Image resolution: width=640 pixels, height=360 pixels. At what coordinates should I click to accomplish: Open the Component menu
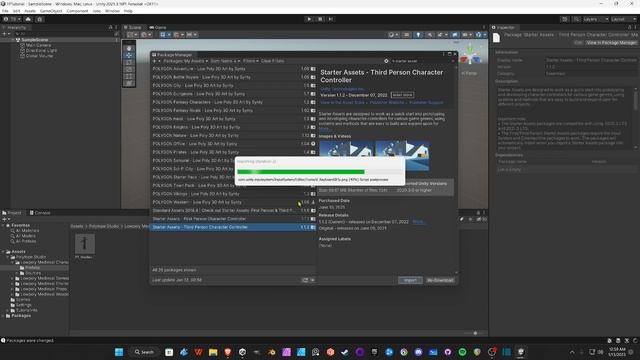pos(77,11)
